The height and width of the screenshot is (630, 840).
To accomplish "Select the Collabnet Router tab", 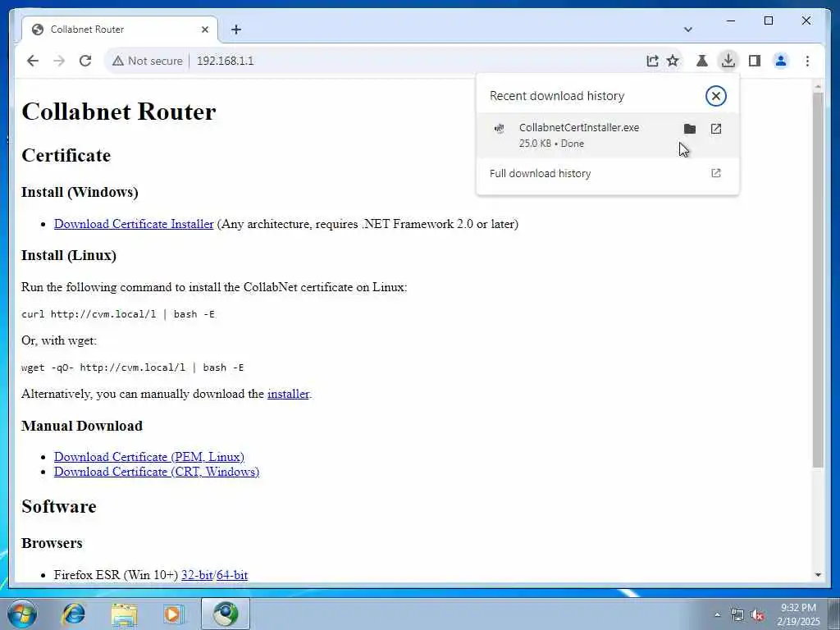I will pos(120,30).
